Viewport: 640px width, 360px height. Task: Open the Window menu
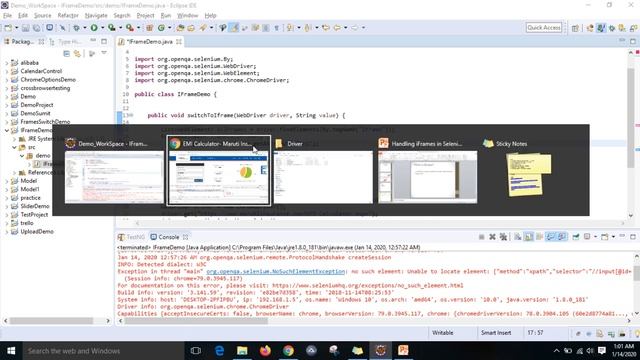(187, 16)
